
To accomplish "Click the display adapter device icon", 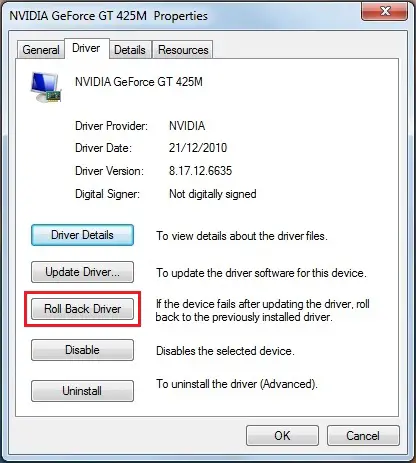I will [x=47, y=87].
